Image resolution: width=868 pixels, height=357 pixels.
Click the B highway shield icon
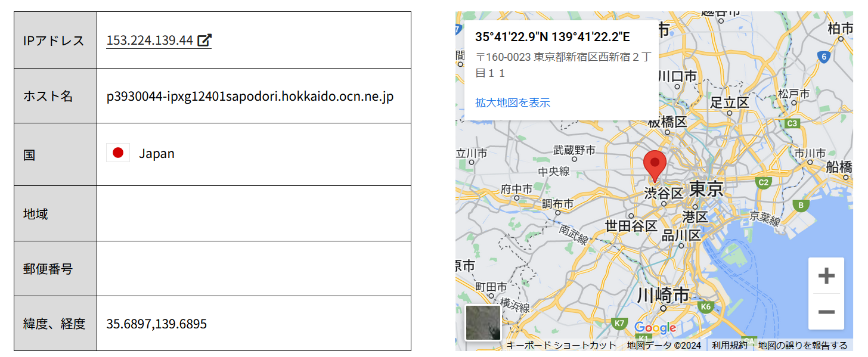pyautogui.click(x=802, y=206)
